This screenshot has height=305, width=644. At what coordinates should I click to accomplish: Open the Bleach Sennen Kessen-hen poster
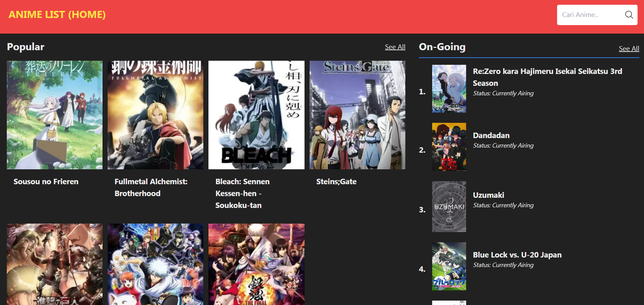coord(256,115)
